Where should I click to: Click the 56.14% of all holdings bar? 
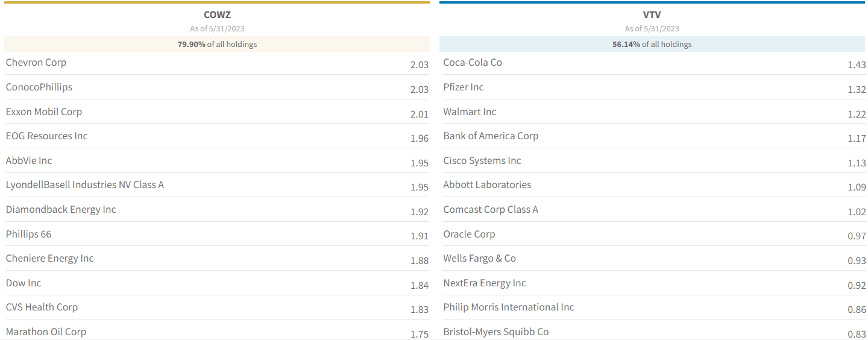(652, 44)
